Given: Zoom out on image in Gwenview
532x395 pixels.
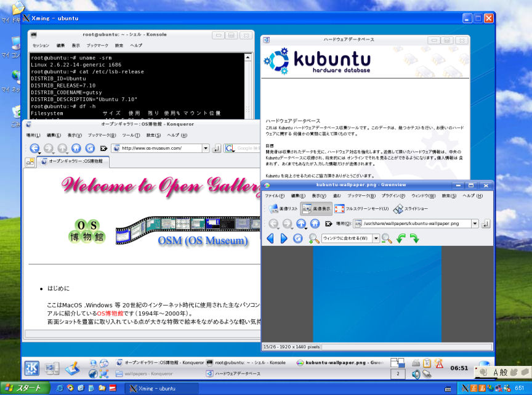Looking at the screenshot, I should click(387, 238).
